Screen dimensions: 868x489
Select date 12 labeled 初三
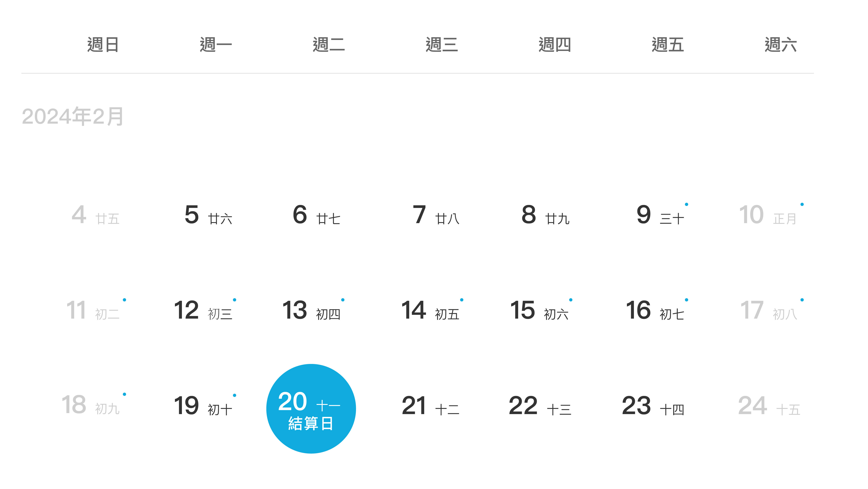click(203, 310)
